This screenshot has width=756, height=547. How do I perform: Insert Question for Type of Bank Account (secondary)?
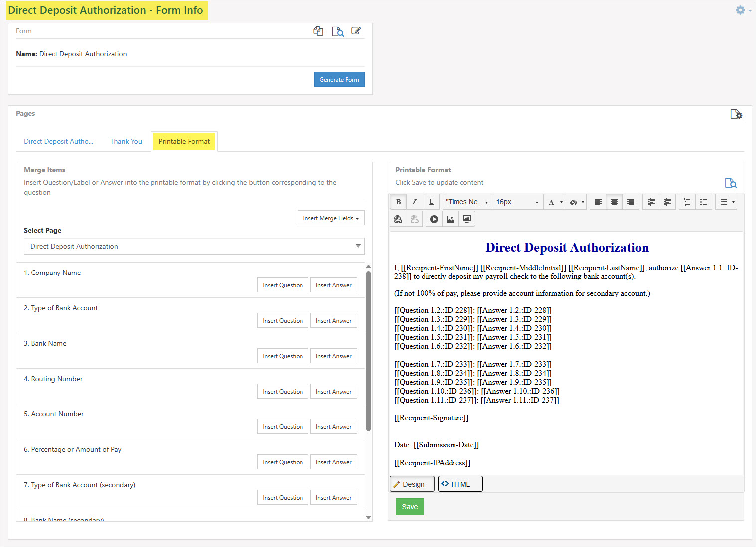coord(283,498)
